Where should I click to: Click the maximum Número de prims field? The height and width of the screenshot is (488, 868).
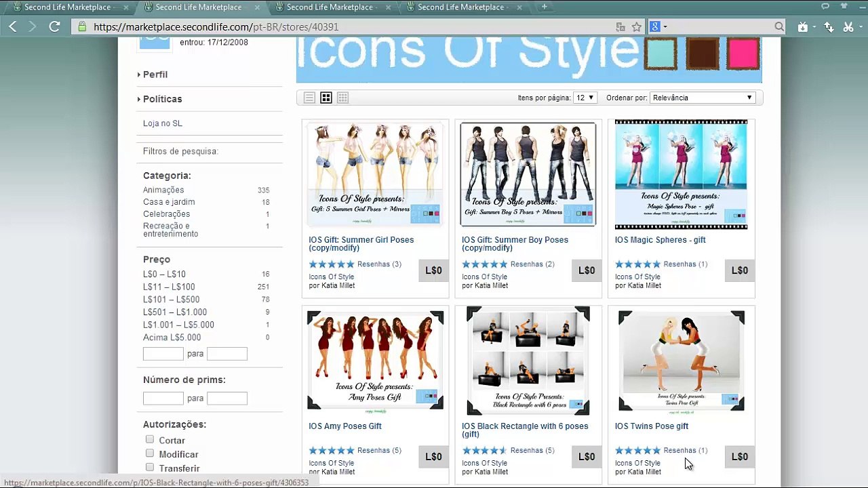coord(227,399)
